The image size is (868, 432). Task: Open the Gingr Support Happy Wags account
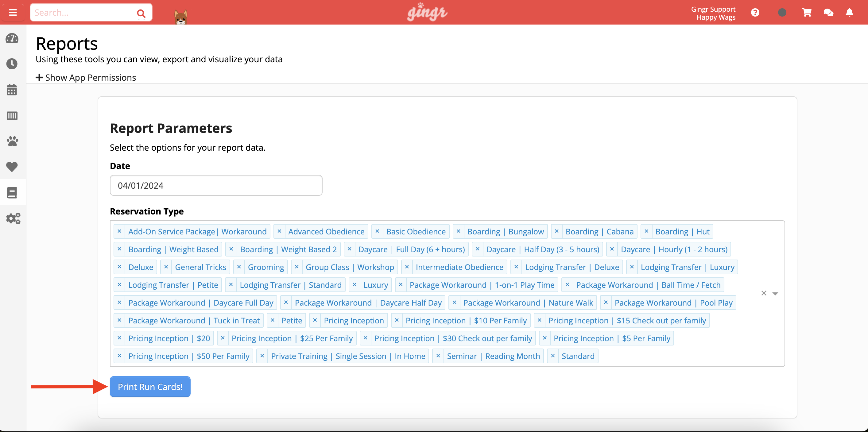pyautogui.click(x=713, y=13)
